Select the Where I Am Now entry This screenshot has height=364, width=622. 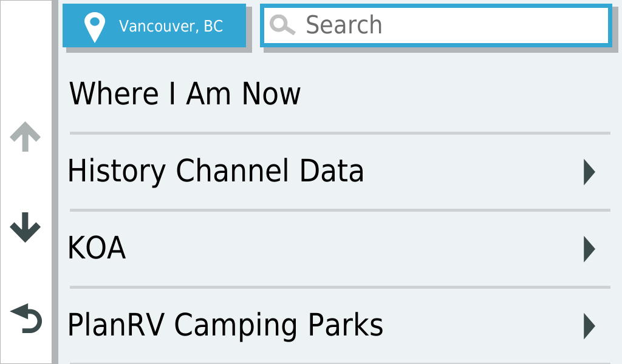340,94
